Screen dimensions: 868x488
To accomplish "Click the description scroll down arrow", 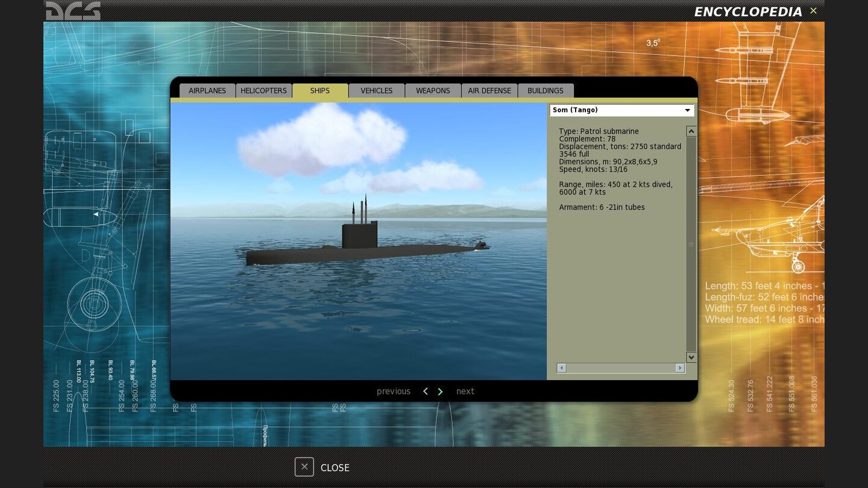I will pyautogui.click(x=691, y=357).
